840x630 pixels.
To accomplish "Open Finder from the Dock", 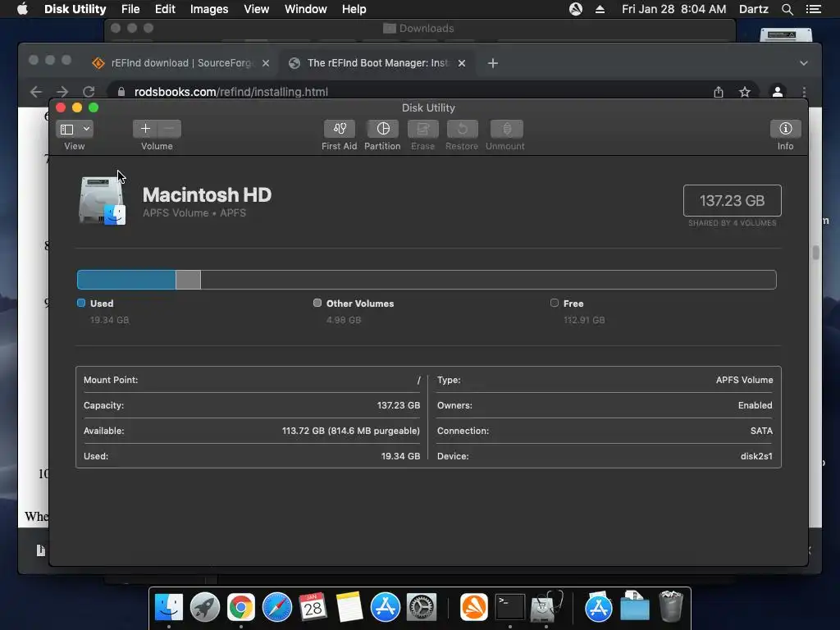I will click(x=169, y=607).
